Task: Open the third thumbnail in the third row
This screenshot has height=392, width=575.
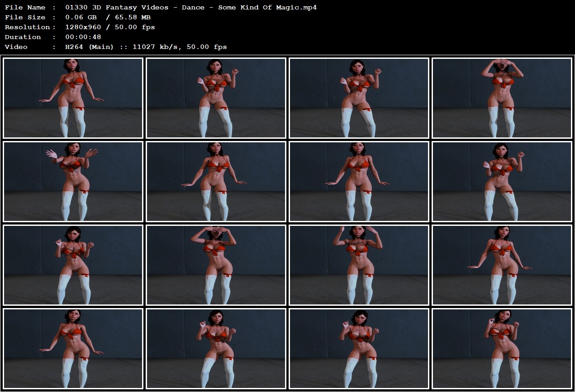Action: coord(359,265)
